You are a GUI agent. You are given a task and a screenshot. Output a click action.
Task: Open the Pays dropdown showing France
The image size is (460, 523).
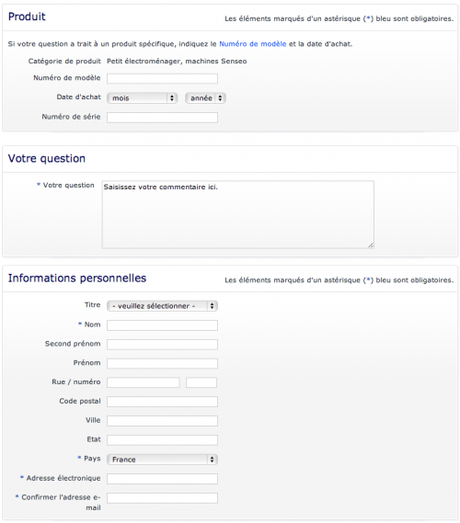click(x=162, y=459)
